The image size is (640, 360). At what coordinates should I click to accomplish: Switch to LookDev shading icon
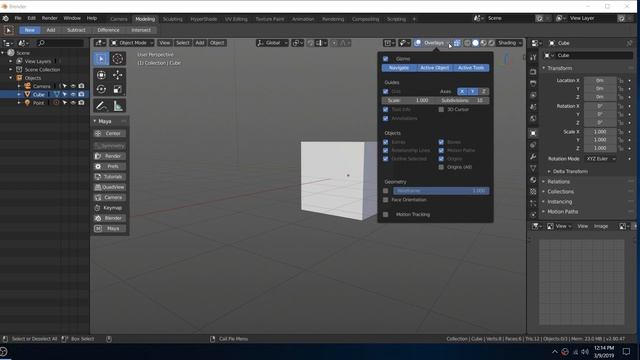[x=484, y=43]
